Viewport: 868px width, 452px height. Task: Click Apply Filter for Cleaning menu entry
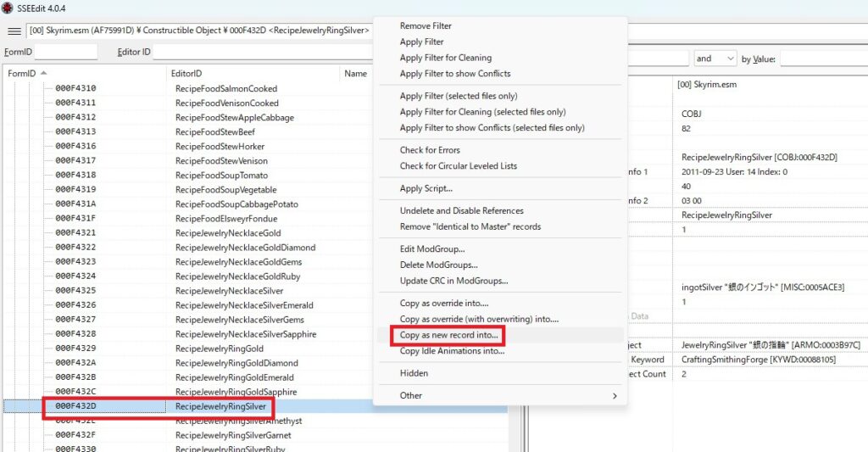click(445, 58)
